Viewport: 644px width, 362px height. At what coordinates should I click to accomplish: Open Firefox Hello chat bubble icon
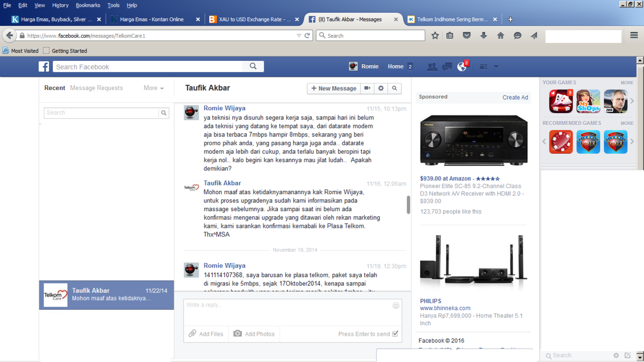tap(517, 36)
